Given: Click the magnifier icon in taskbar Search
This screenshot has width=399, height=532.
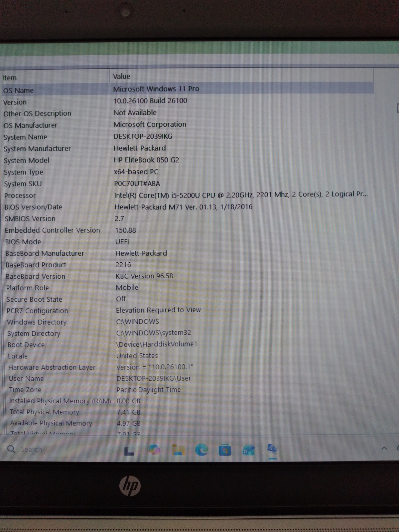Looking at the screenshot, I should [11, 449].
